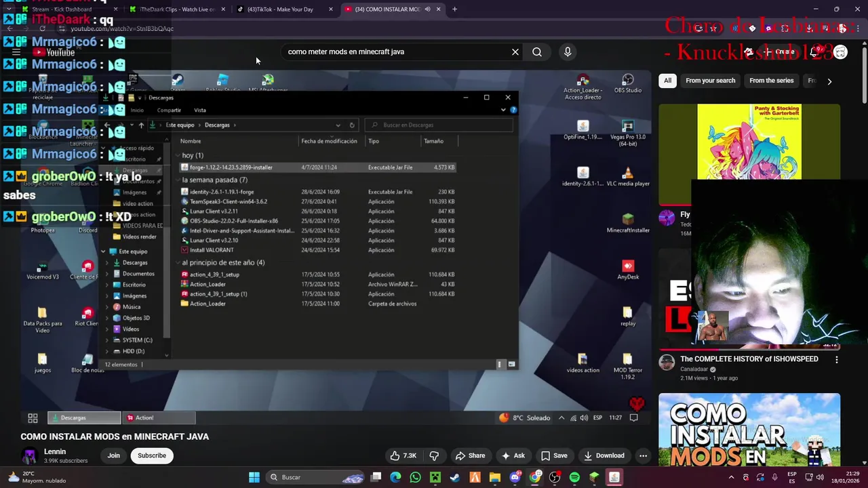This screenshot has width=868, height=488.
Task: Open ESP language input switcher
Action: click(792, 477)
